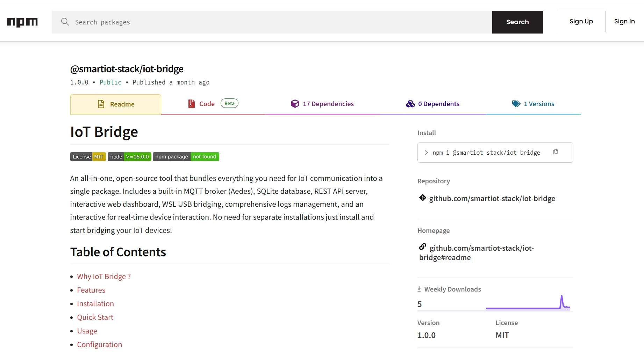The height and width of the screenshot is (353, 644).
Task: Click the npm package not found badge
Action: pos(186,157)
